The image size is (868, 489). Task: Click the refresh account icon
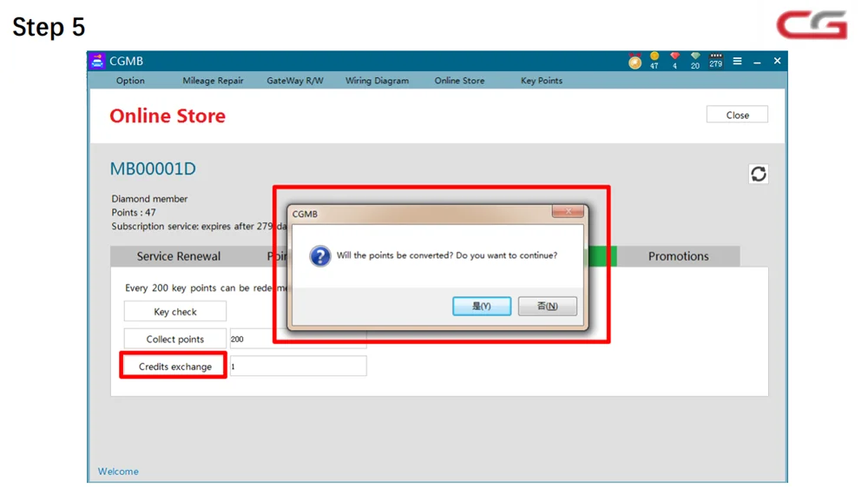pyautogui.click(x=759, y=174)
